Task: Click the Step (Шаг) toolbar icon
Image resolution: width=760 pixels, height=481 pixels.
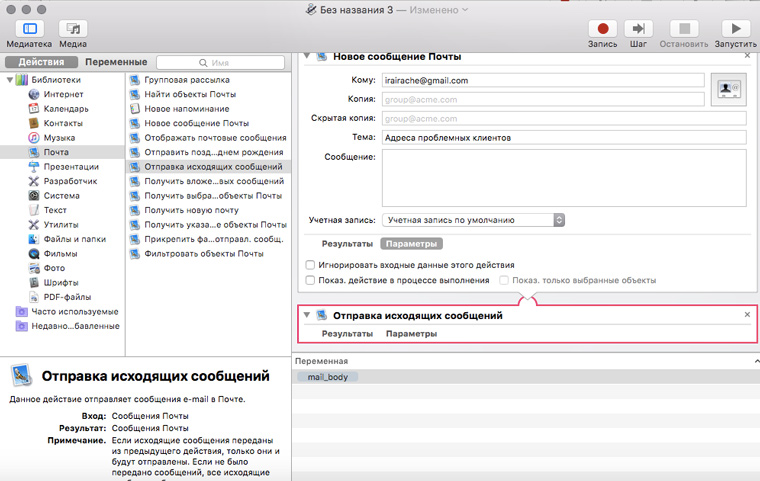Action: (639, 29)
